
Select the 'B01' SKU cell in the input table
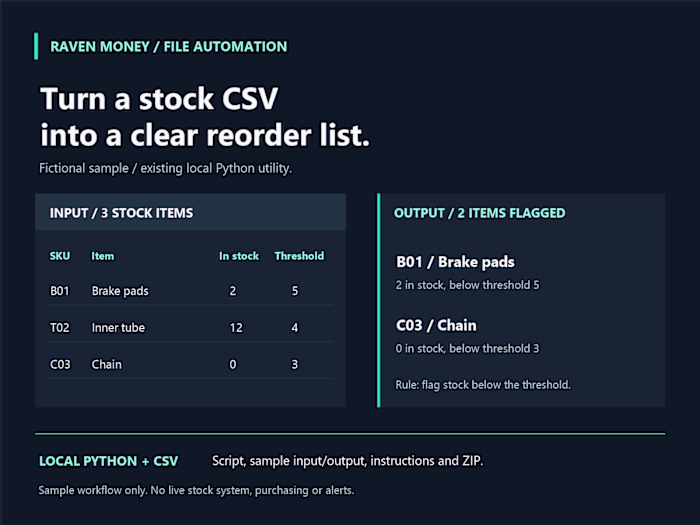point(60,291)
